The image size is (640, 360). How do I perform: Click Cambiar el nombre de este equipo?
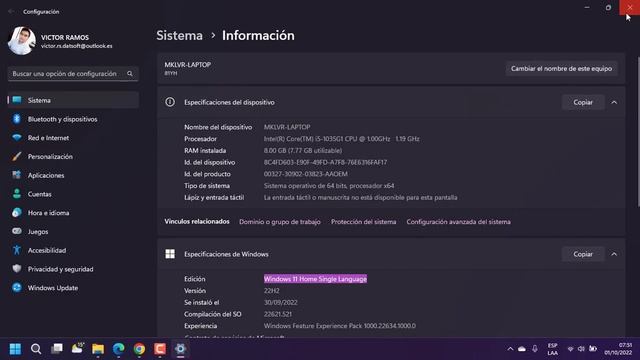pyautogui.click(x=561, y=69)
